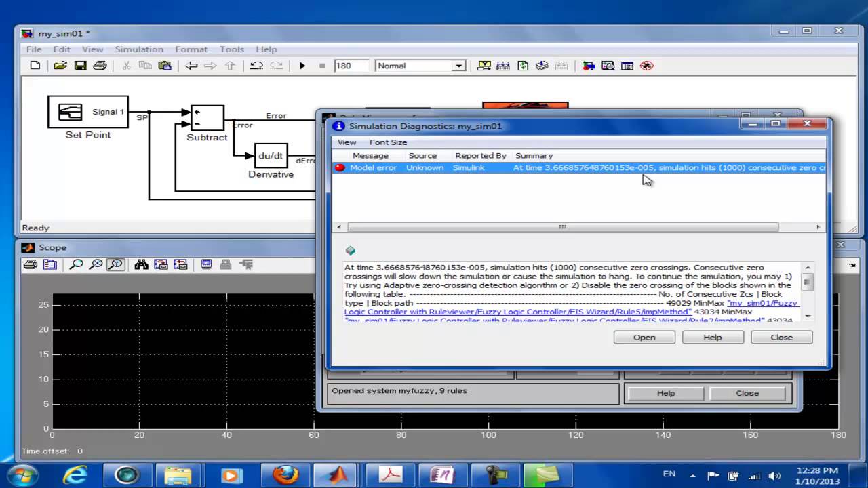Open the File menu in my_sim01
Viewport: 868px width, 488px height.
click(x=34, y=49)
